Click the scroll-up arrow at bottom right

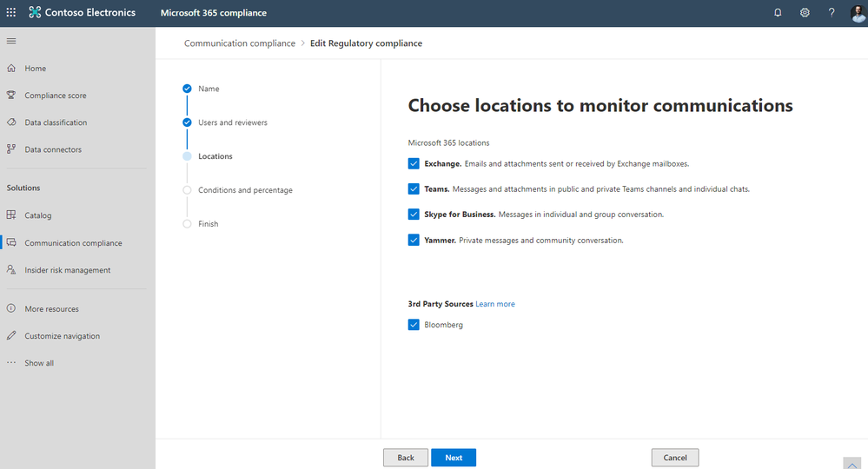[851, 462]
